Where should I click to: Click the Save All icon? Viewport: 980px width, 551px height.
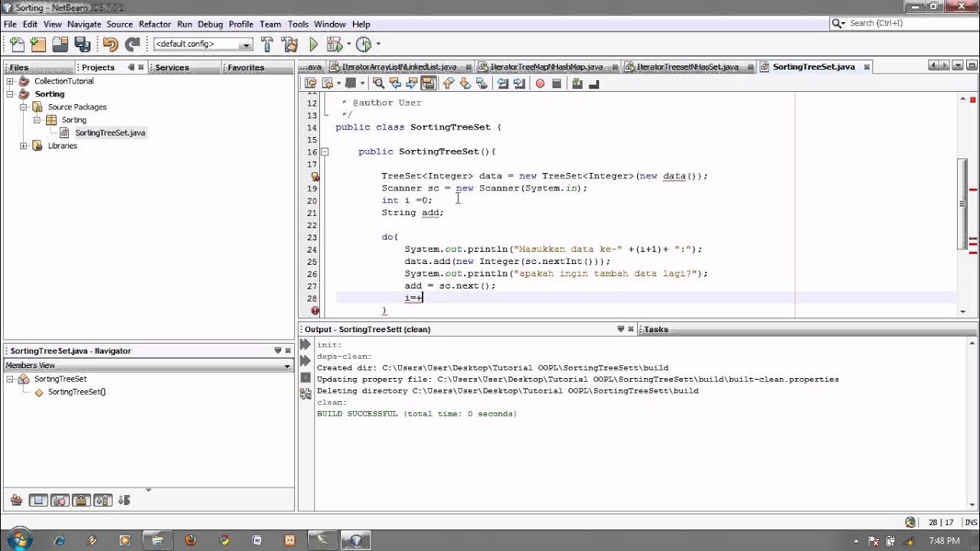coord(80,44)
